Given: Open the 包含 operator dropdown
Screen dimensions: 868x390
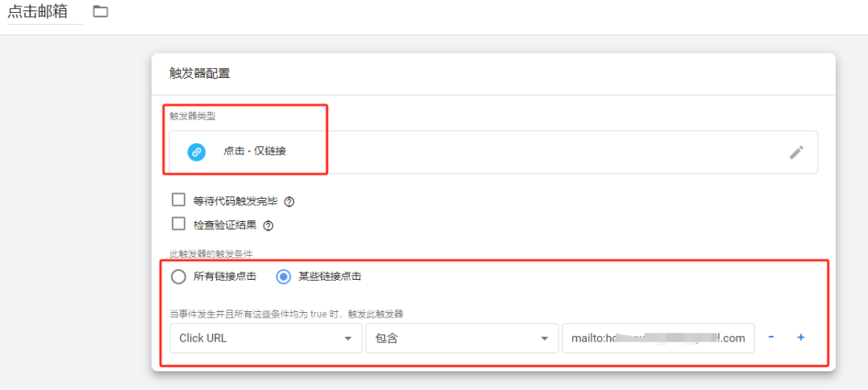Looking at the screenshot, I should [x=461, y=338].
